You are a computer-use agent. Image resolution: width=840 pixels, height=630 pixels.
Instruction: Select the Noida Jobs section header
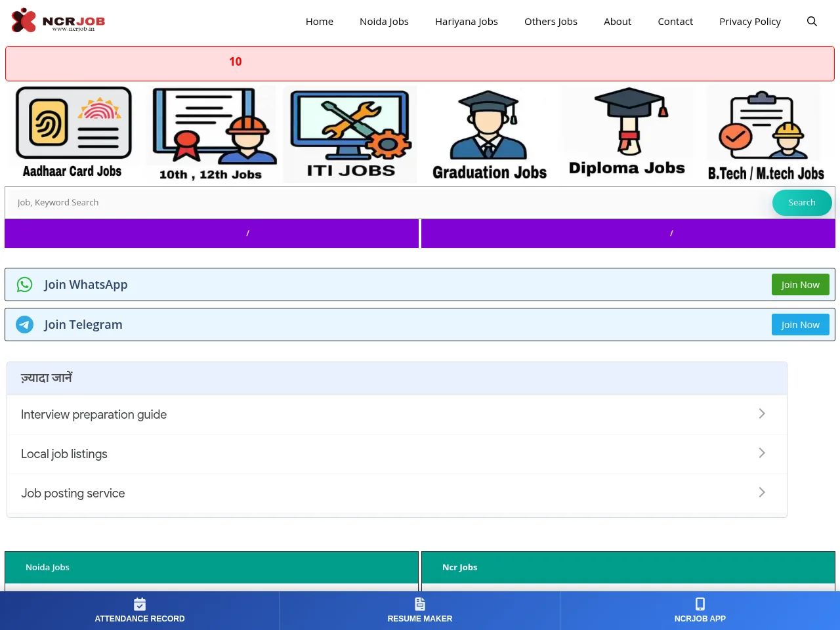click(211, 568)
